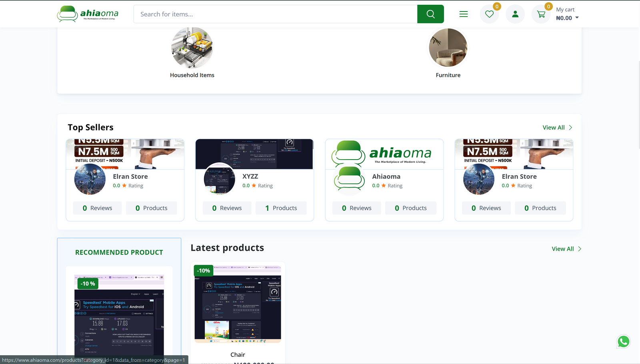Screen dimensions: 640x364
Task: Click the Top Sellers heading
Action: click(90, 127)
